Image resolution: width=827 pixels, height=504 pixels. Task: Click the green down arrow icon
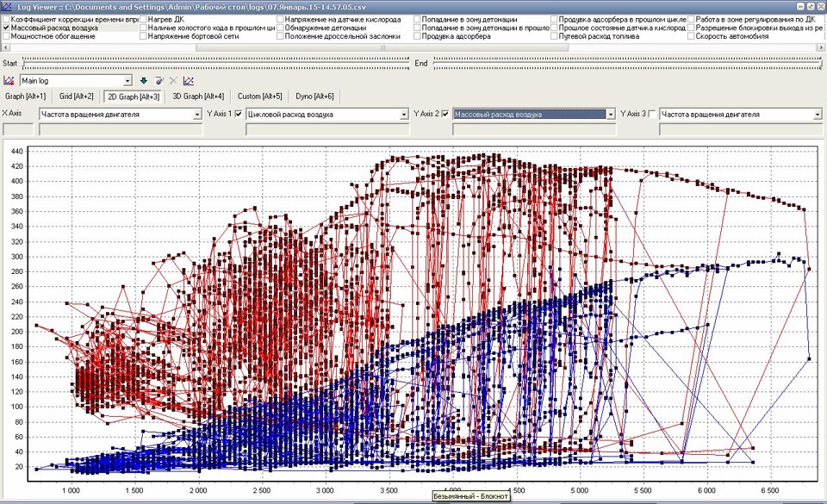pos(144,81)
